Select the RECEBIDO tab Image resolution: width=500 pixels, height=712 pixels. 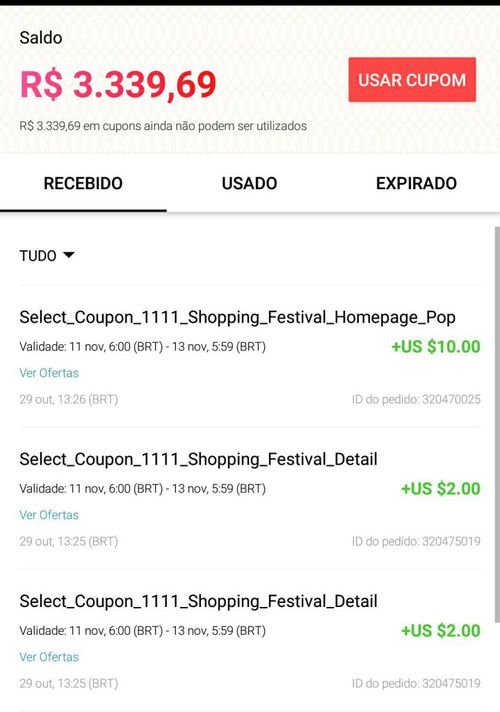tap(83, 183)
